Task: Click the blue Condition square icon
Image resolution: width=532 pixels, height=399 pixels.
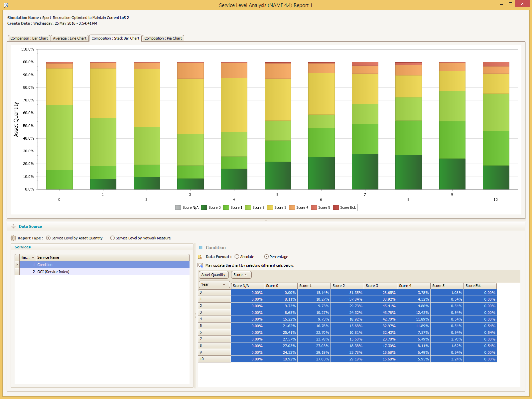Action: (200, 247)
